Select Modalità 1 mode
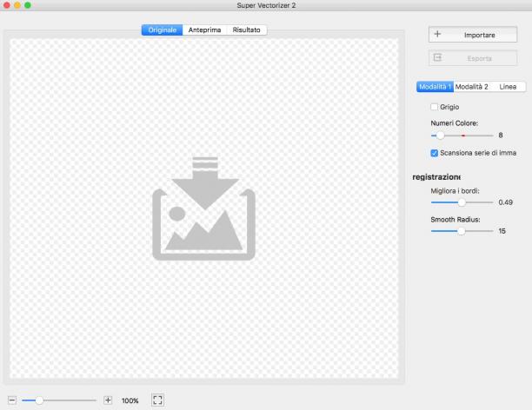Screen dimensions: 532x410 435,87
